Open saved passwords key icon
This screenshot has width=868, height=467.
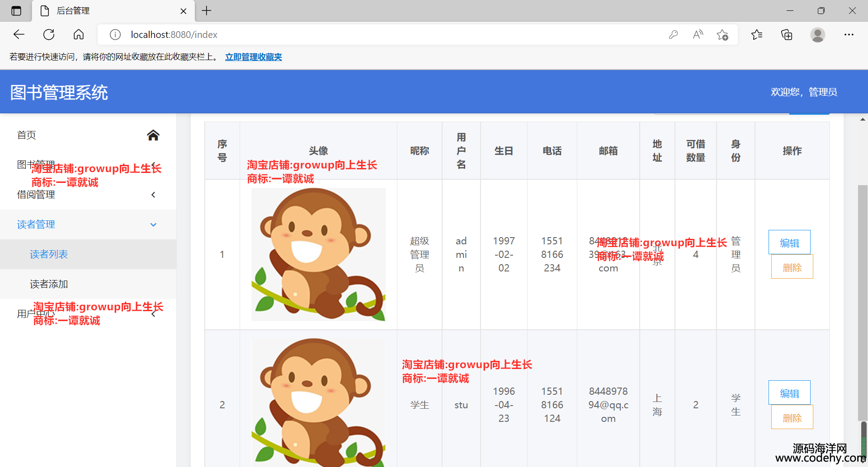[673, 34]
